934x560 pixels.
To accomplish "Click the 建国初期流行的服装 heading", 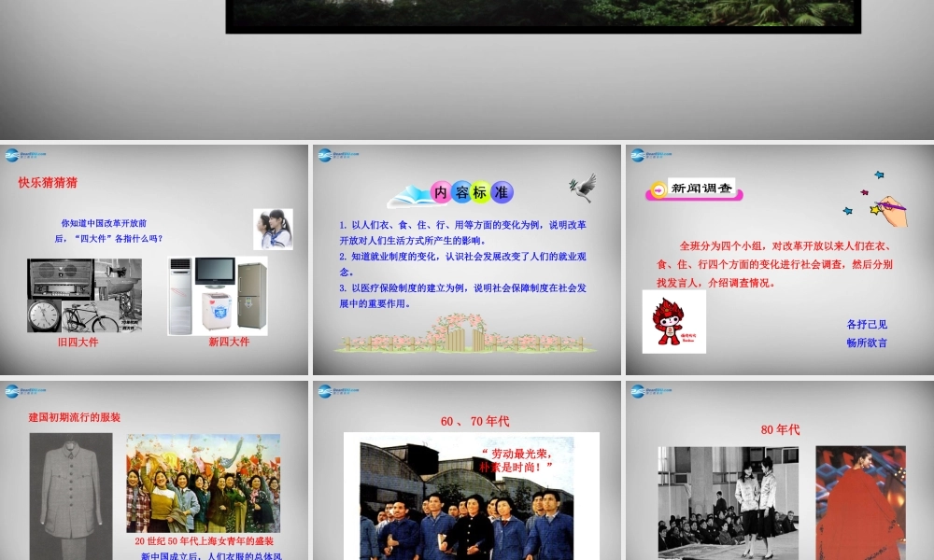I will click(x=75, y=417).
